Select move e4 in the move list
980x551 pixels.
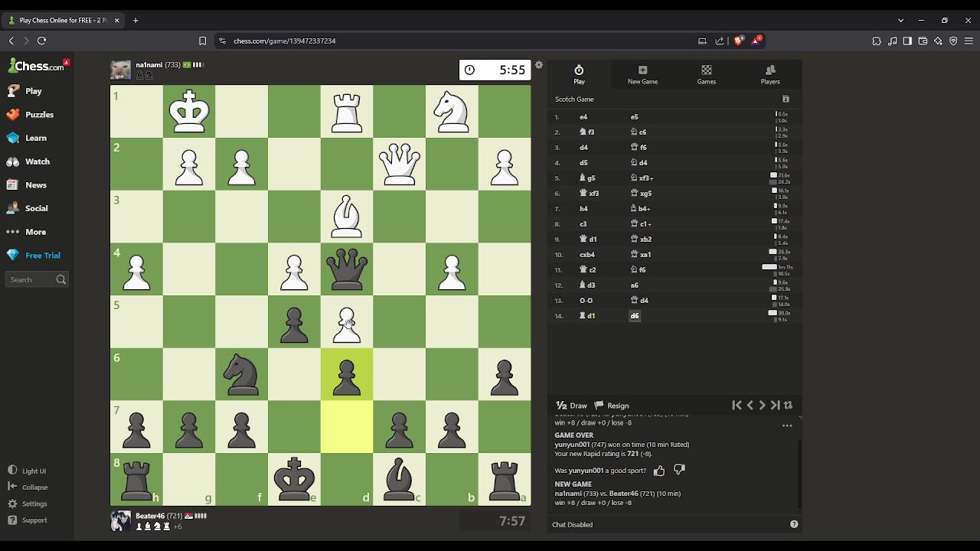coord(583,117)
